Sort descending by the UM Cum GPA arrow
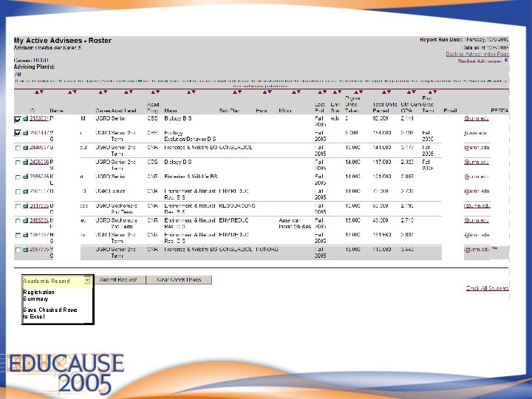The height and width of the screenshot is (399, 532). (x=414, y=92)
